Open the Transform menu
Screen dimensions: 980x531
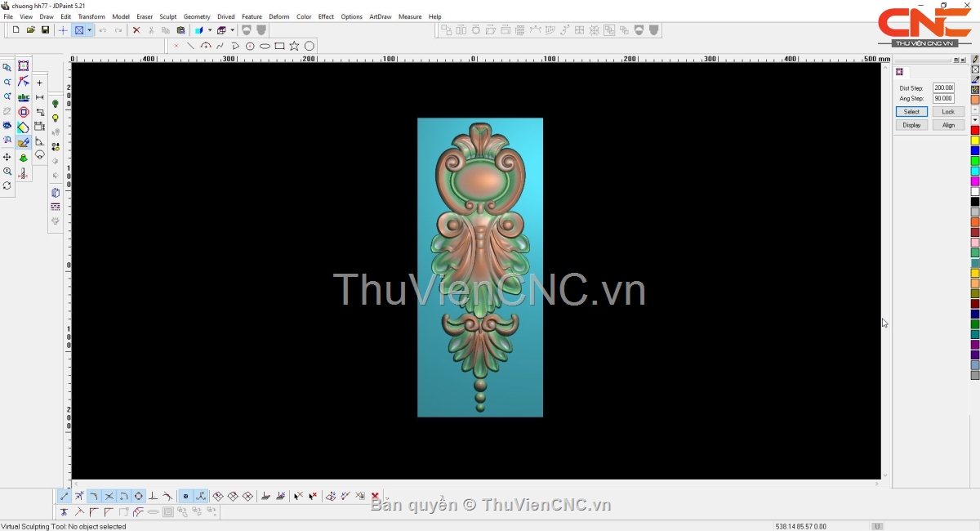(x=91, y=16)
